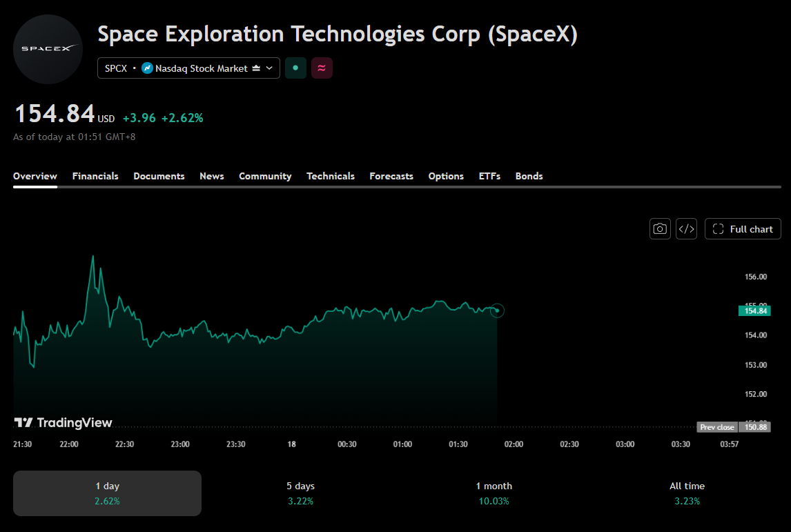Image resolution: width=791 pixels, height=532 pixels.
Task: Switch to the Technicals tab
Action: [331, 176]
